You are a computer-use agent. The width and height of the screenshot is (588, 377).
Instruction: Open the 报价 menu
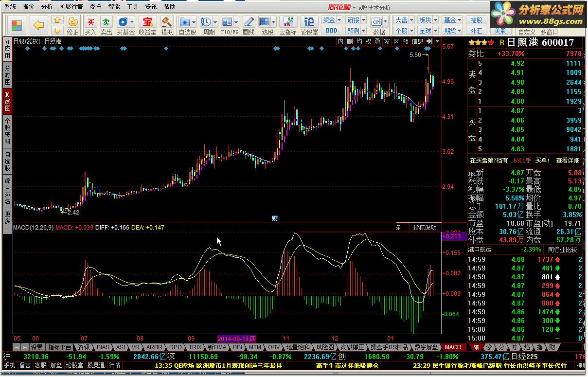point(29,7)
